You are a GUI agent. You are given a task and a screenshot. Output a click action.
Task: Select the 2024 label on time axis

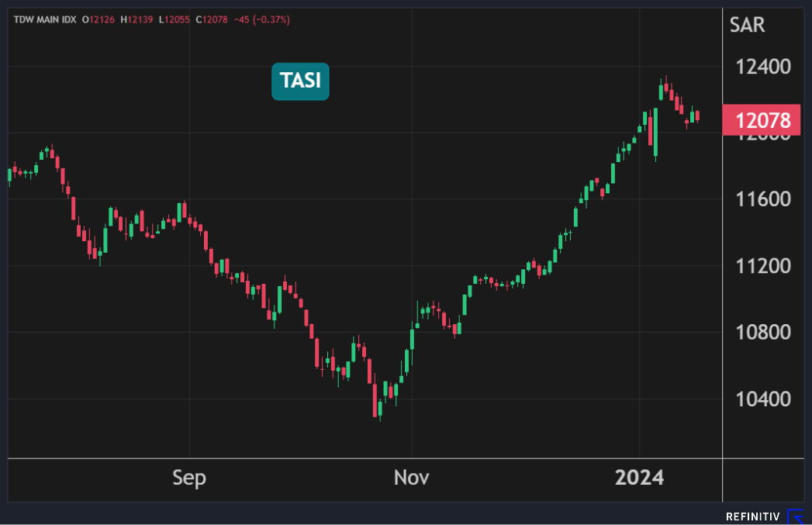point(639,478)
